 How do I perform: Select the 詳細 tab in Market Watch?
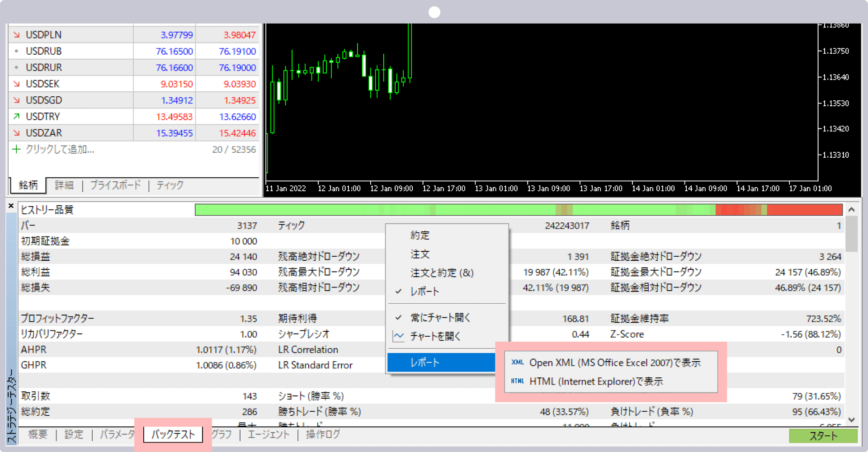(x=64, y=185)
